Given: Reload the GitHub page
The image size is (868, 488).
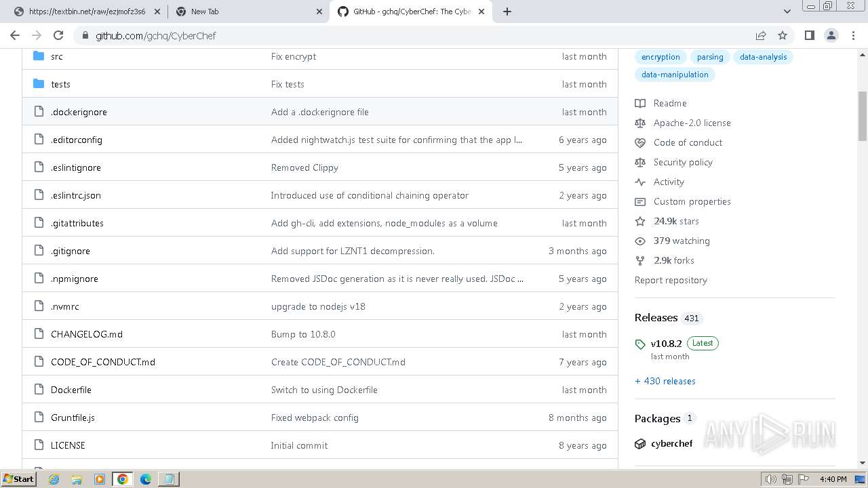Looking at the screenshot, I should [x=58, y=35].
